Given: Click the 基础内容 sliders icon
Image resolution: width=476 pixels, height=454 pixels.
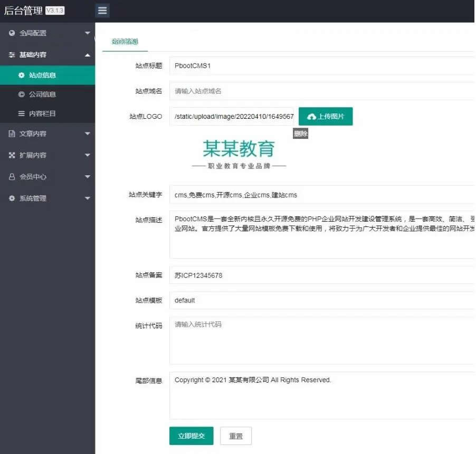Looking at the screenshot, I should (x=12, y=55).
